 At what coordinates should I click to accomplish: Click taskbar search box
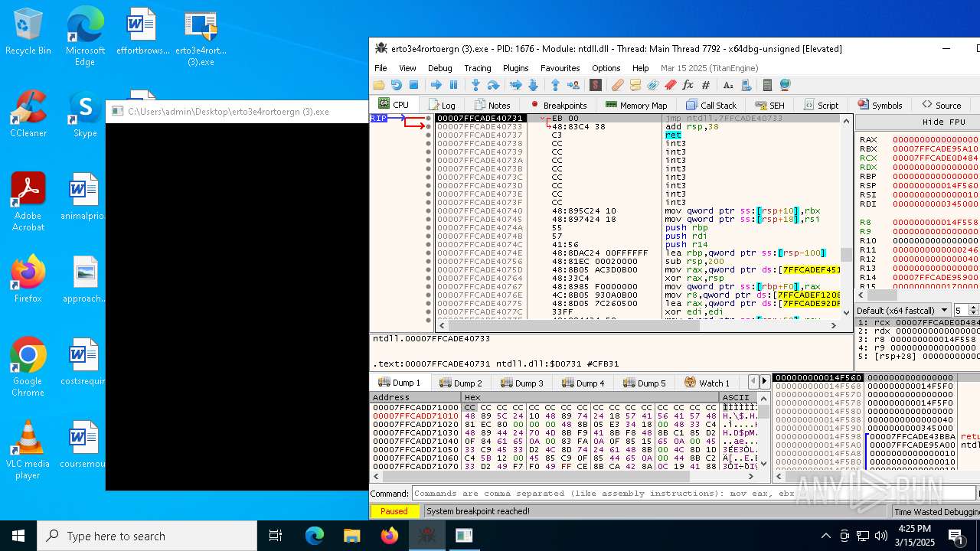pyautogui.click(x=147, y=536)
